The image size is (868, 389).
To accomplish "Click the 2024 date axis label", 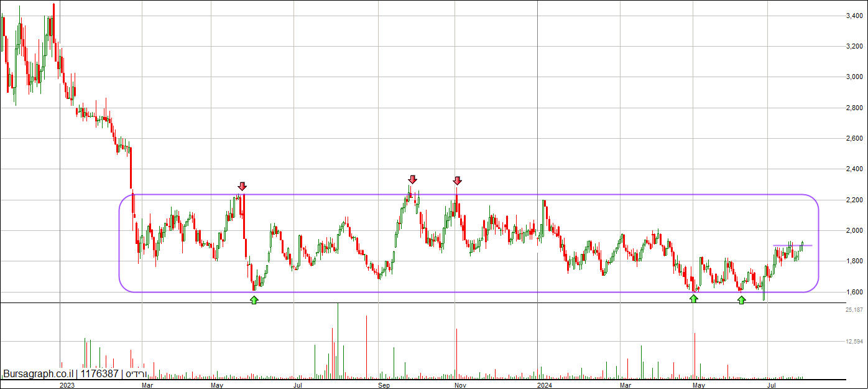I will (x=545, y=385).
